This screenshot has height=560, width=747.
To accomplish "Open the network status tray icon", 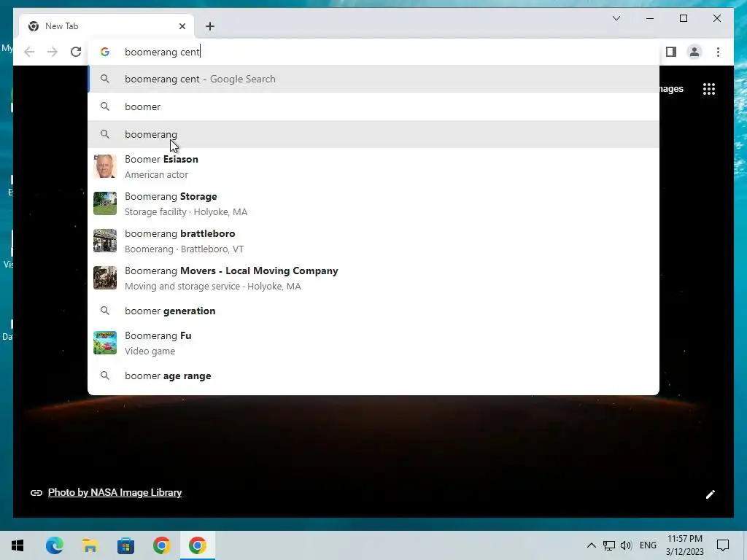I will point(609,545).
